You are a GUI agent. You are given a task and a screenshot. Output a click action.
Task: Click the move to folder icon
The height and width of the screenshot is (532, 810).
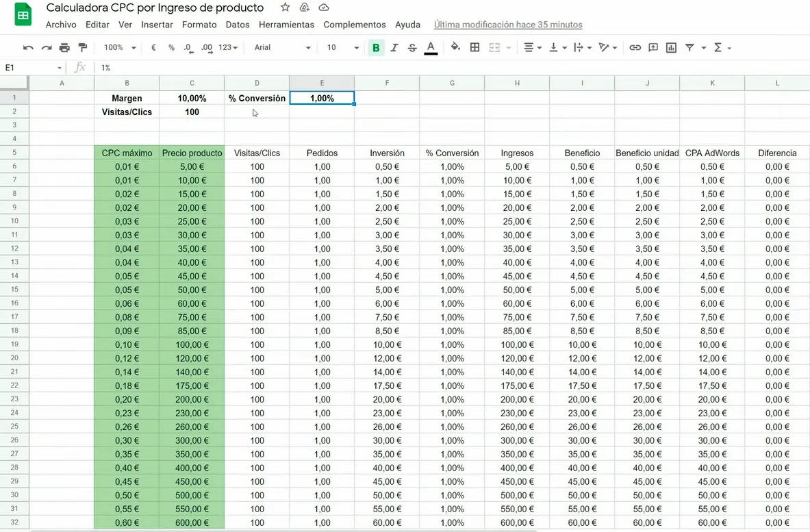[305, 8]
